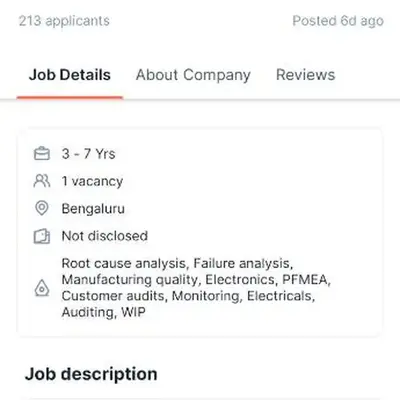The image size is (400, 400).
Task: Click the Posted 6d ago label
Action: [x=338, y=21]
